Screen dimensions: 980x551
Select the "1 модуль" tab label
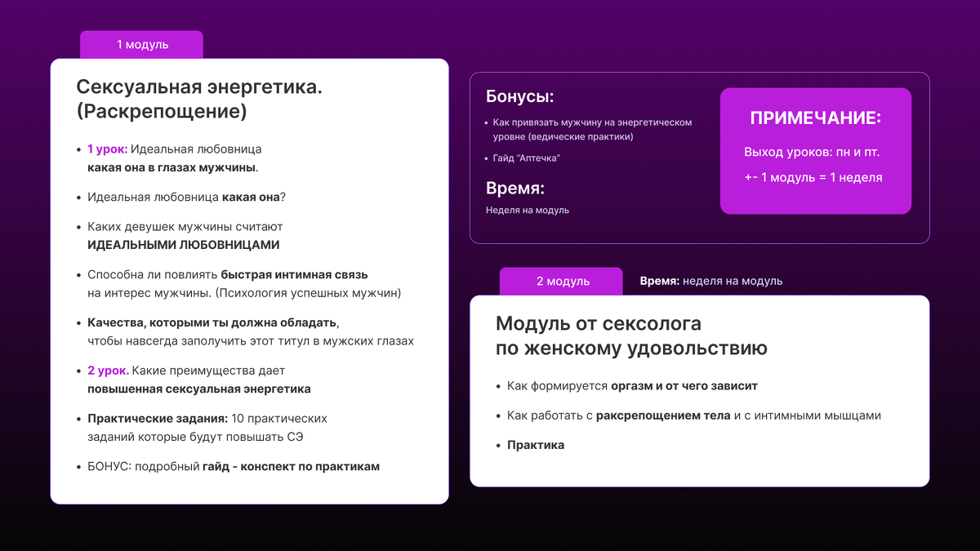142,45
